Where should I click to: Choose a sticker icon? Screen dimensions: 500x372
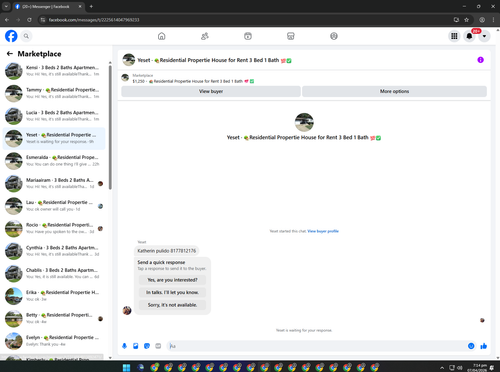(147, 346)
